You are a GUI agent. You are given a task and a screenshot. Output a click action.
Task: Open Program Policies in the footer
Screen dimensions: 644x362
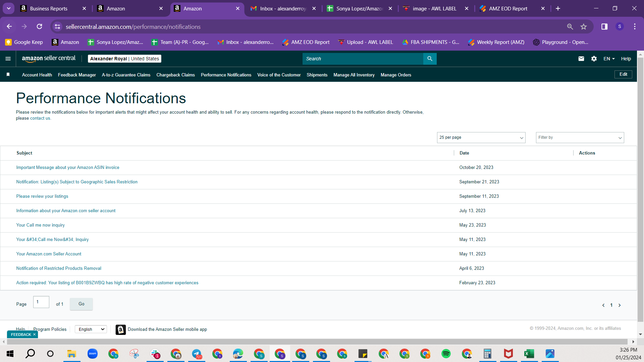[50, 329]
